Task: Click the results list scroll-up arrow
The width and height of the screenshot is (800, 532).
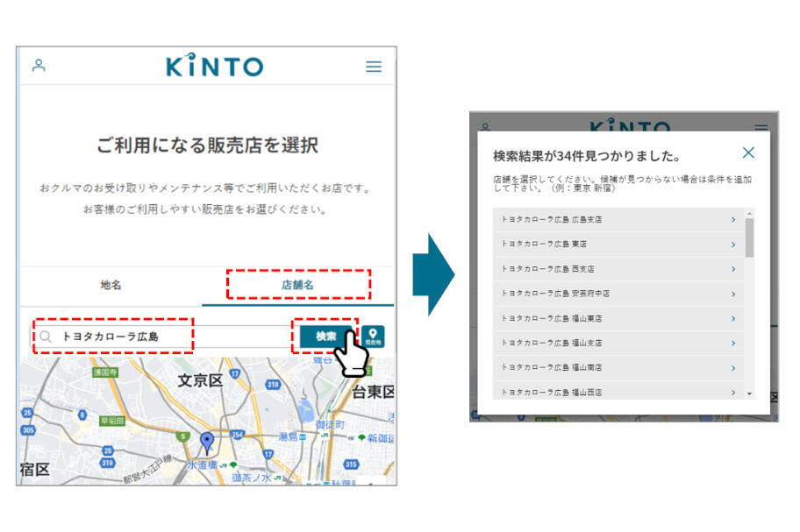Action: [749, 213]
